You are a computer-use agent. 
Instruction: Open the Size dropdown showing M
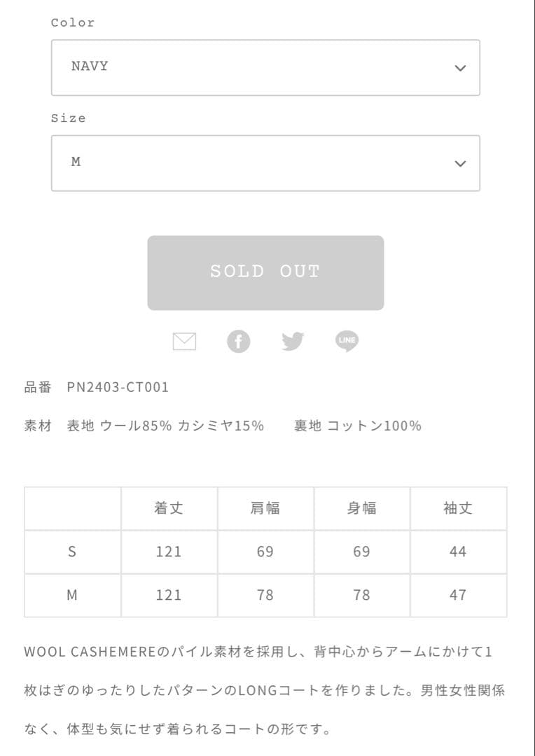pos(265,162)
